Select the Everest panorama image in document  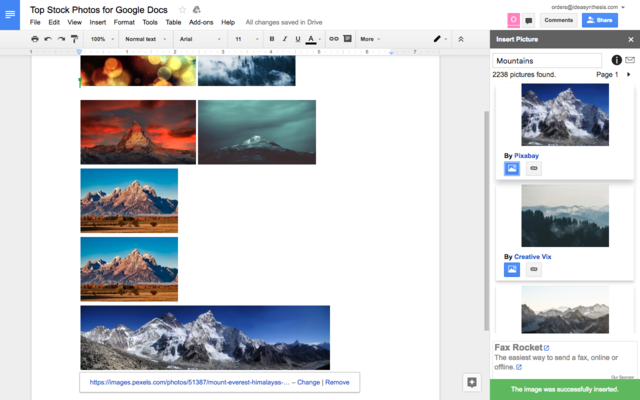[205, 338]
